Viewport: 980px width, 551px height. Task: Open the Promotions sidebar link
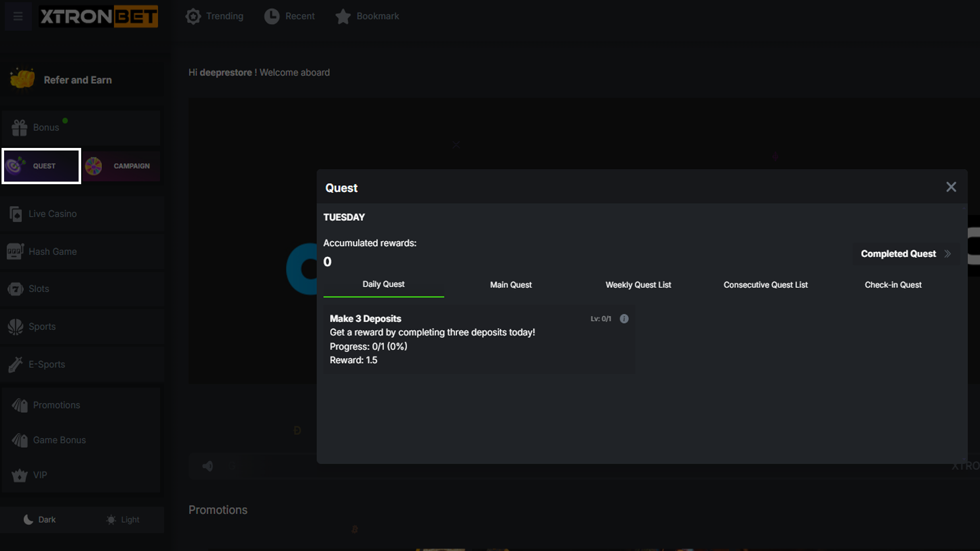56,406
